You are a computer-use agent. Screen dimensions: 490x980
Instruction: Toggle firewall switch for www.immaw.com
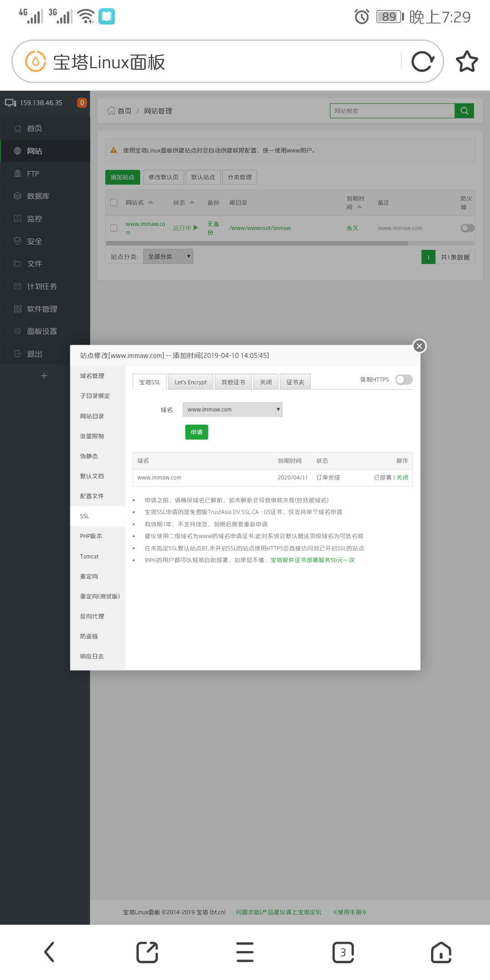[x=467, y=228]
